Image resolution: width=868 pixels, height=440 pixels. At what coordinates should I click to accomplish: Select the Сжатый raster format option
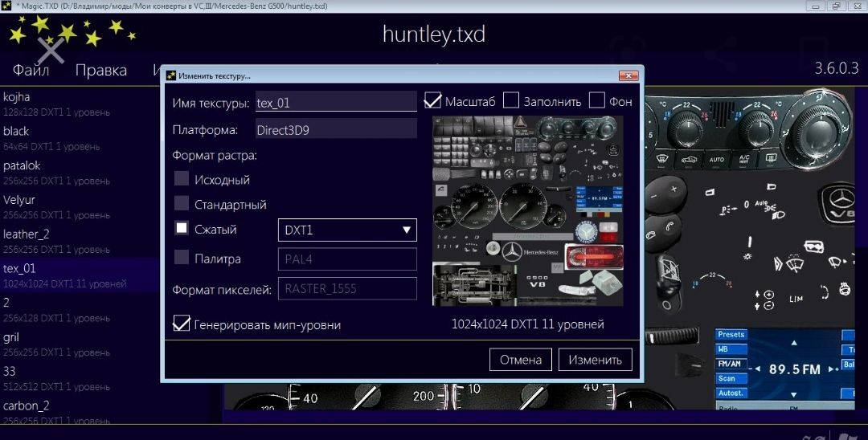182,229
